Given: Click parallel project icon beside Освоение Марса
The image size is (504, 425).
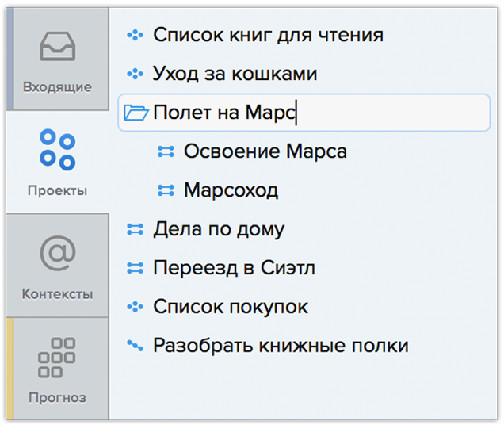Looking at the screenshot, I should pyautogui.click(x=166, y=151).
